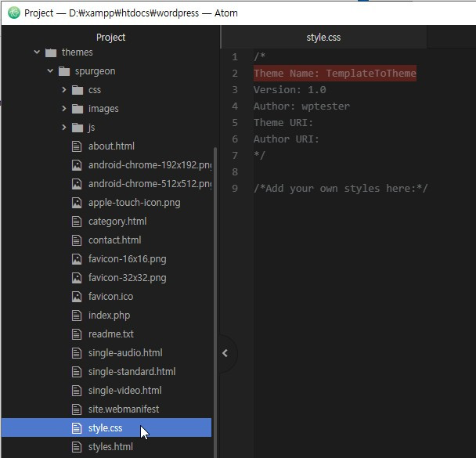Screen dimensions: 476x458
Task: Collapse the themes folder chevron
Action: (x=37, y=52)
